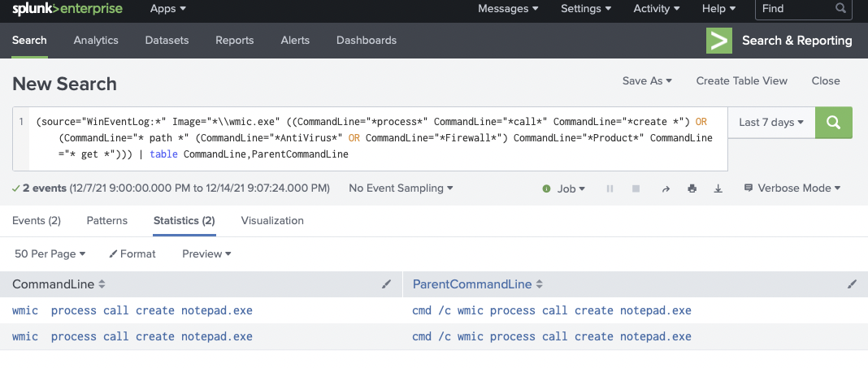This screenshot has width=868, height=368.
Task: Change the Last 7 days time range
Action: 771,123
